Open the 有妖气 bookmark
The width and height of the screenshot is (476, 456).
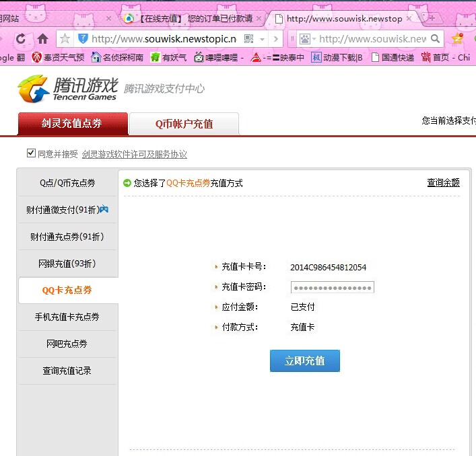[x=168, y=57]
